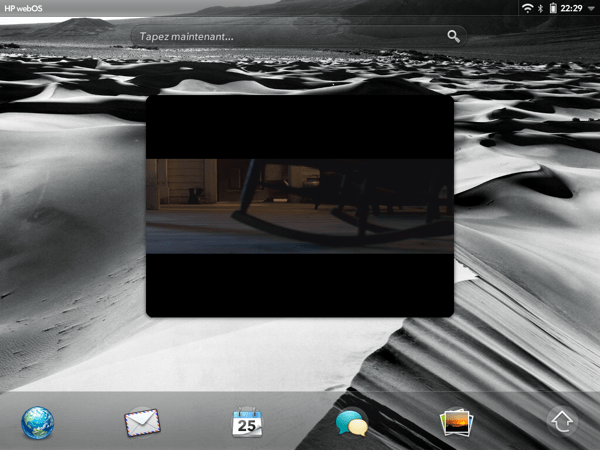Launch the Photos app from dock
Viewport: 600px width, 450px height.
point(457,422)
